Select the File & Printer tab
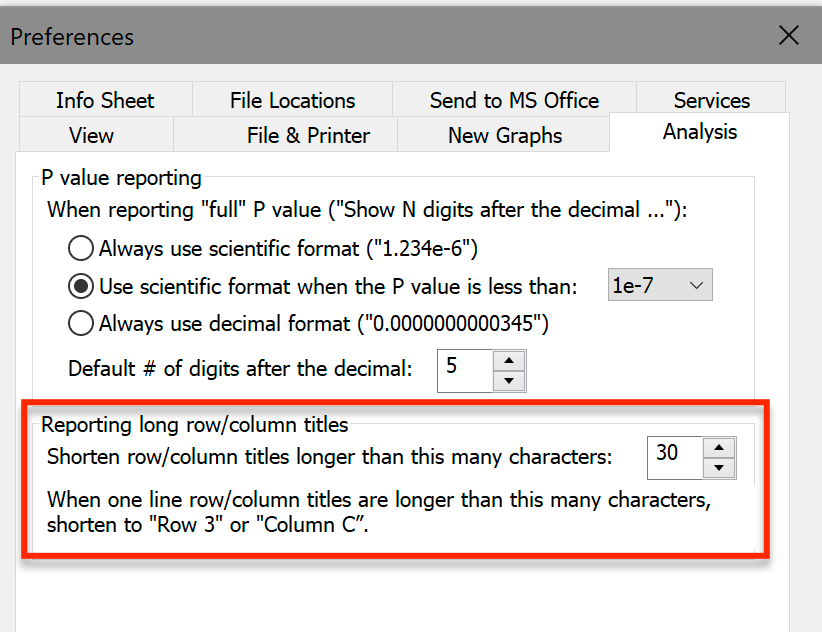The height and width of the screenshot is (632, 822). pos(308,135)
